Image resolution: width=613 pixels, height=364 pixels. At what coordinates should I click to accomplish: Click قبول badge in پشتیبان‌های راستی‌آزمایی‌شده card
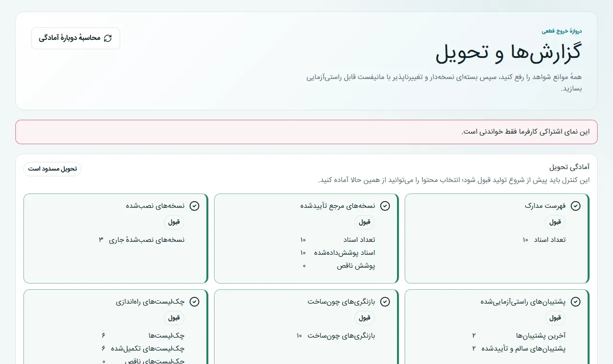(555, 318)
